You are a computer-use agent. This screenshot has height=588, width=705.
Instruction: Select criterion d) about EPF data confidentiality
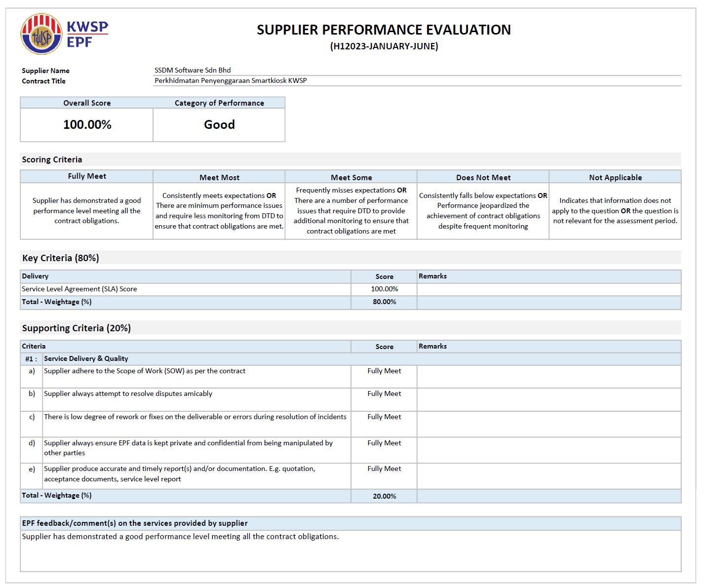(x=188, y=448)
